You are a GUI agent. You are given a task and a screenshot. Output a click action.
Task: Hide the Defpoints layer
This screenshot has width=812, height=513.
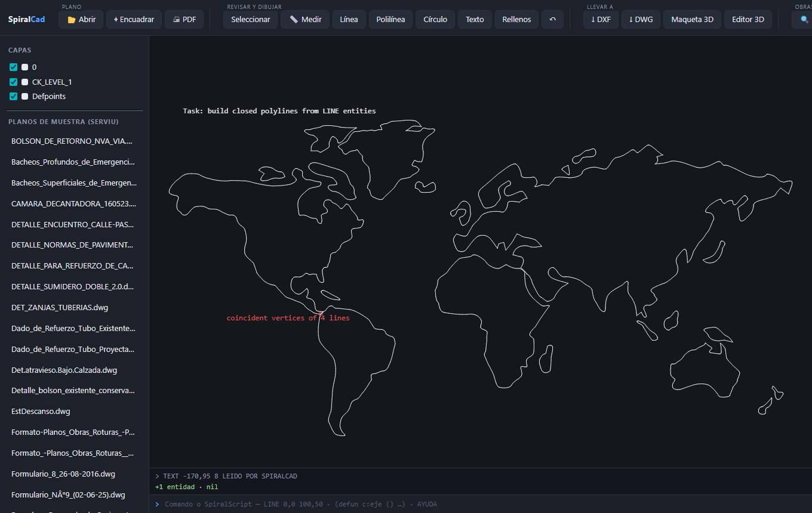click(13, 96)
